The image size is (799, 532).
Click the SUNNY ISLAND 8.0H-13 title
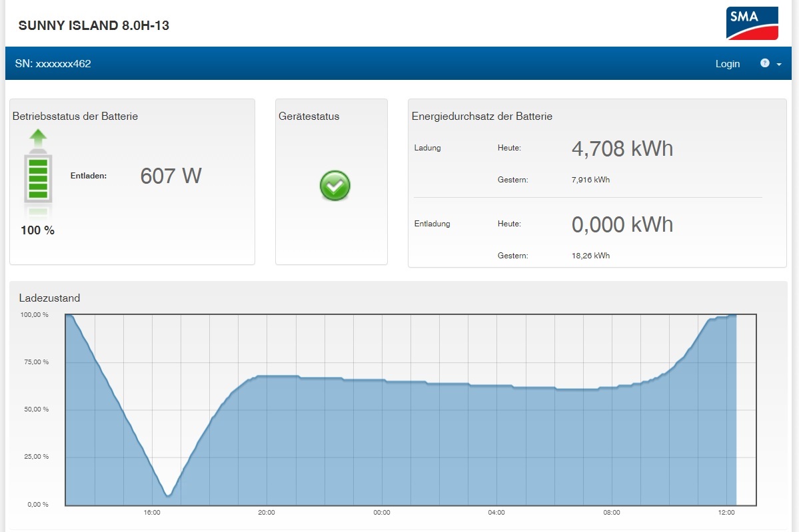[94, 25]
